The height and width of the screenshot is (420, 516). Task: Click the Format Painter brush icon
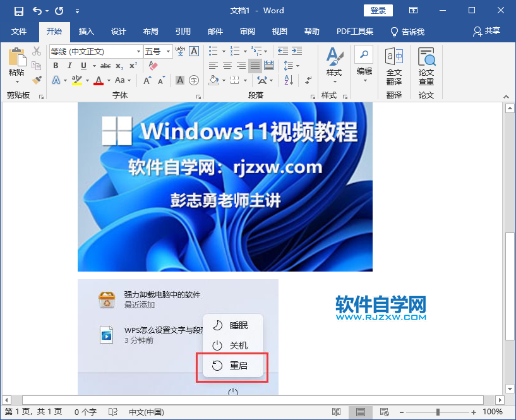(x=36, y=80)
